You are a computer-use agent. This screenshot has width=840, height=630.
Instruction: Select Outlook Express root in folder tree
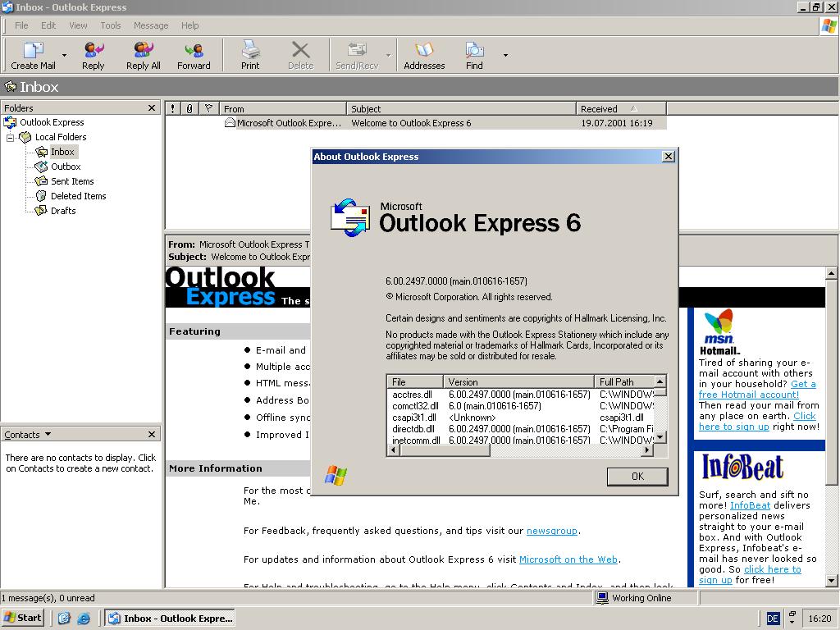click(52, 122)
